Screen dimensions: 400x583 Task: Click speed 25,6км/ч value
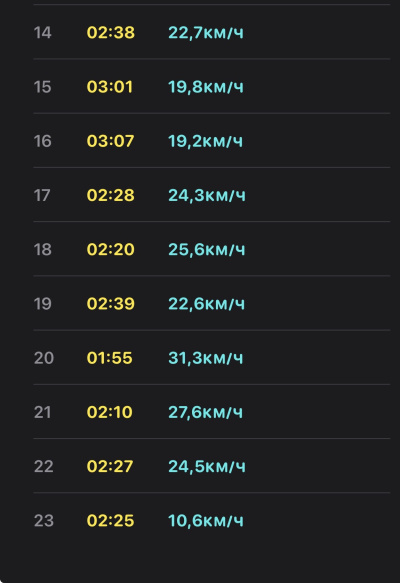(207, 249)
